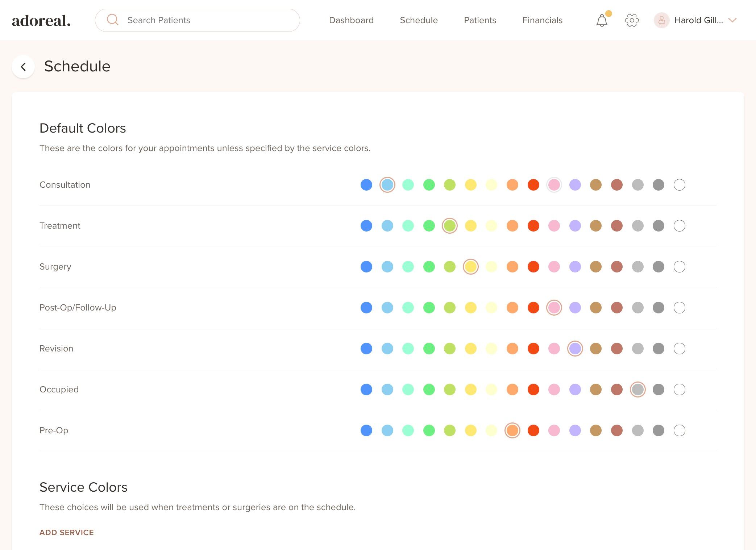Viewport: 756px width, 550px height.
Task: Click the adoreal logo
Action: point(41,21)
